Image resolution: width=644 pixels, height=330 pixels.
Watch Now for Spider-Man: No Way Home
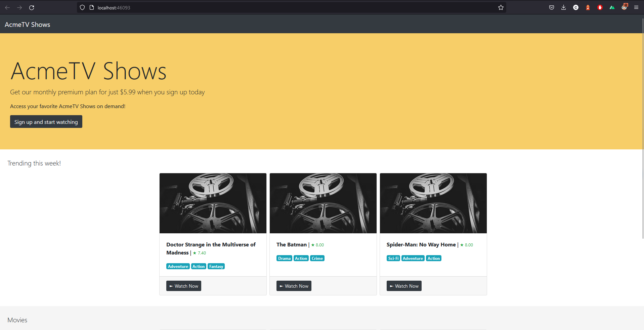point(404,286)
